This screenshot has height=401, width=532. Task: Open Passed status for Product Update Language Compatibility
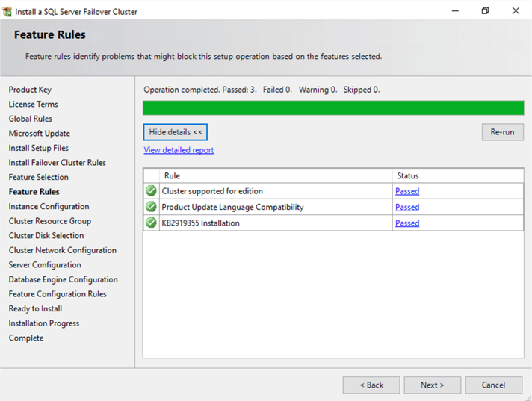point(407,207)
